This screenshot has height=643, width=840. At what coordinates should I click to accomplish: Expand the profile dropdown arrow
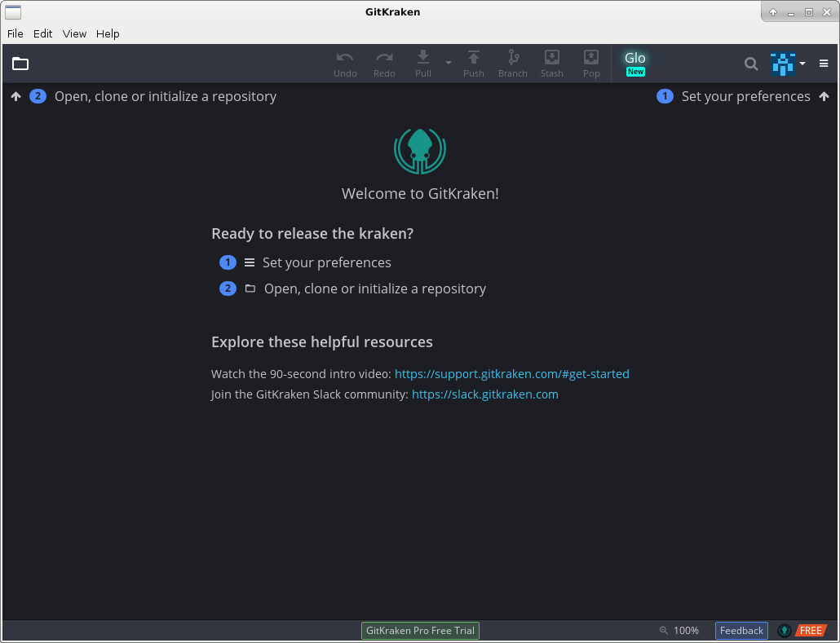802,64
